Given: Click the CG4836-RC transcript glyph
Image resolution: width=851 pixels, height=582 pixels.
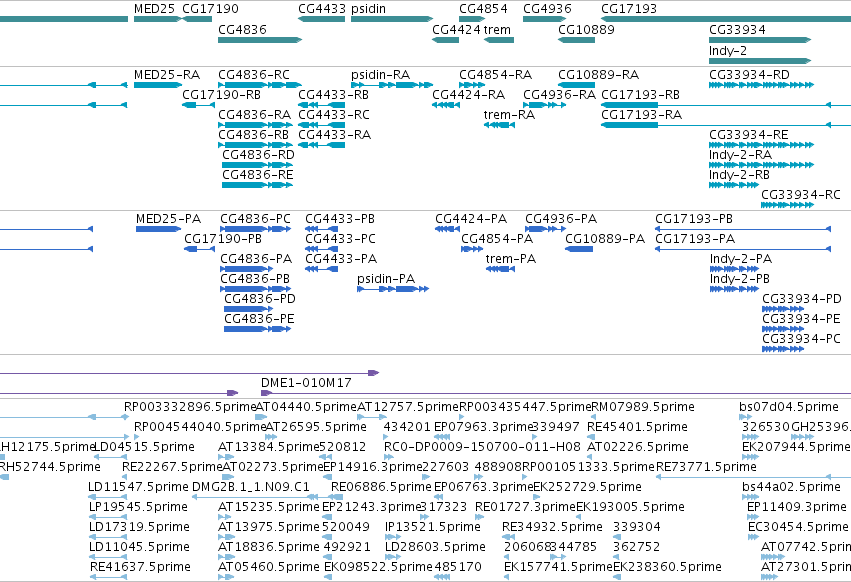Looking at the screenshot, I should click(260, 85).
